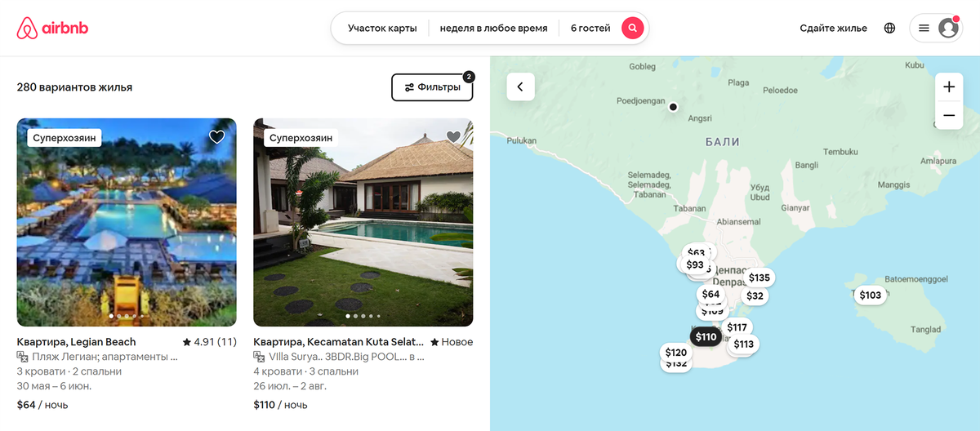Open the villa pool photo thumbnail
The width and height of the screenshot is (980, 431).
tap(363, 222)
